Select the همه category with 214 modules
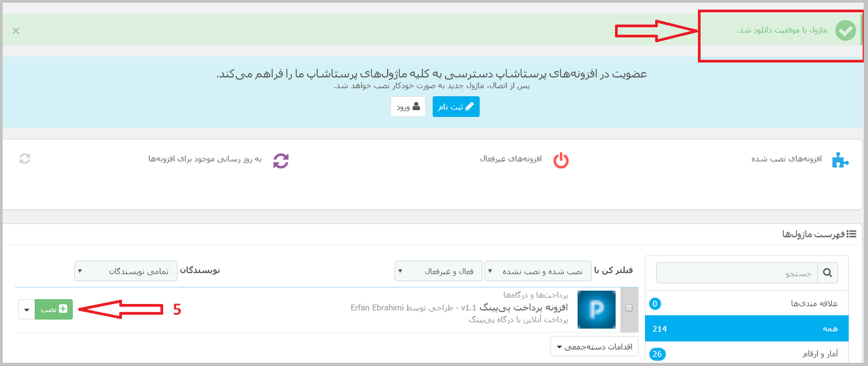Viewport: 868px width, 366px height. click(746, 329)
